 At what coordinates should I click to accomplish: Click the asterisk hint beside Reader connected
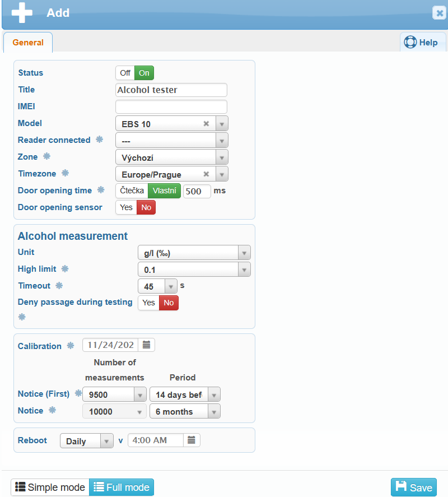tap(99, 140)
